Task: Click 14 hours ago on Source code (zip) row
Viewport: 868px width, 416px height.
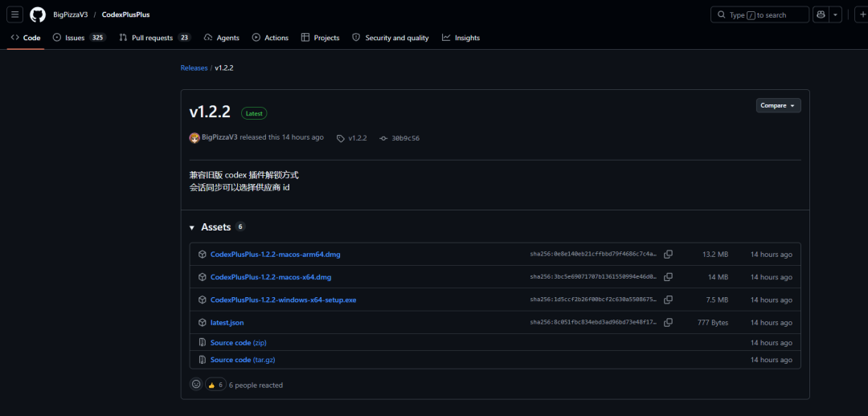Action: pyautogui.click(x=771, y=342)
